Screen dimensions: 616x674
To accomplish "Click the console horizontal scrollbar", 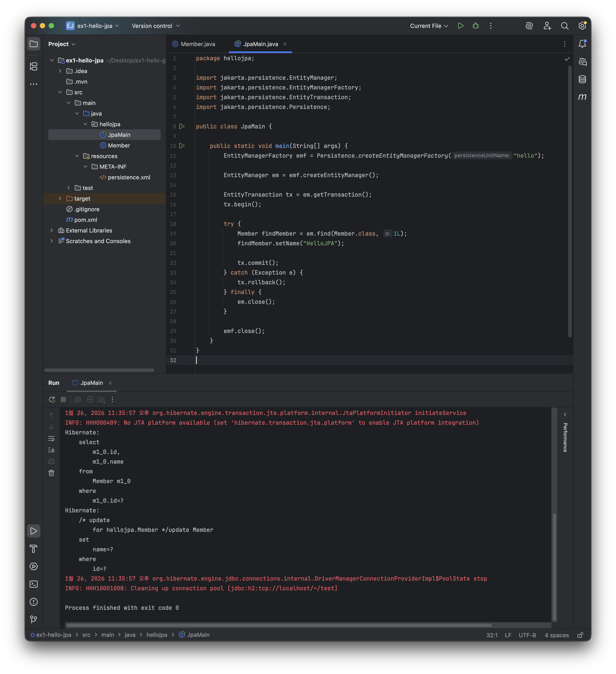I will (279, 625).
